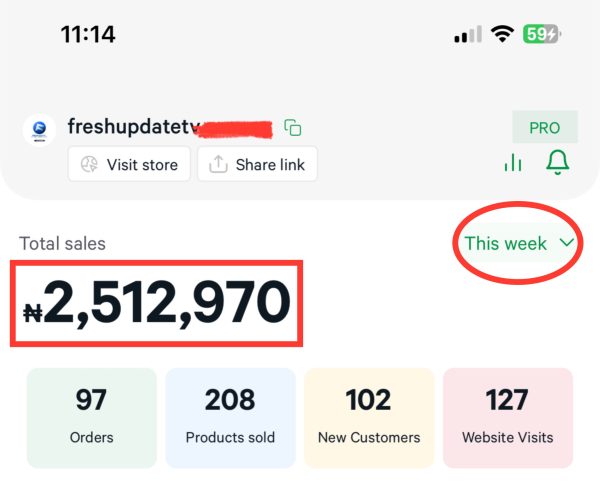600x502 pixels.
Task: Tap the Wi-Fi status icon
Action: (x=502, y=34)
